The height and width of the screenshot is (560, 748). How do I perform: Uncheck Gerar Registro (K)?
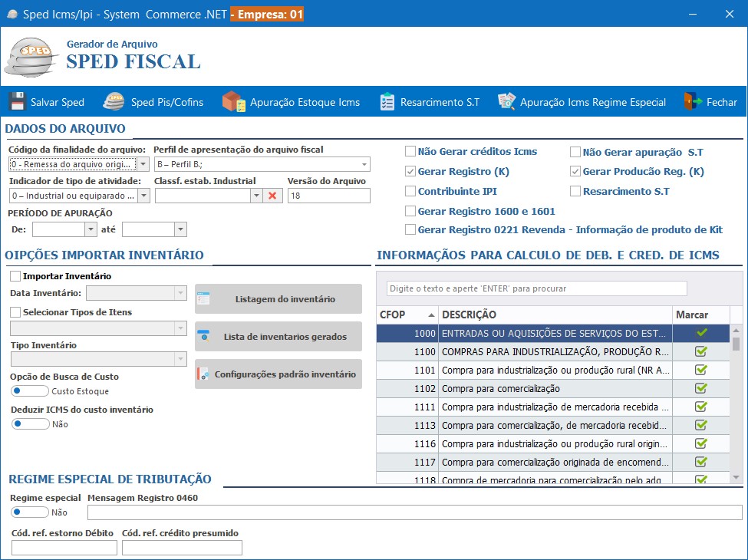click(x=410, y=172)
